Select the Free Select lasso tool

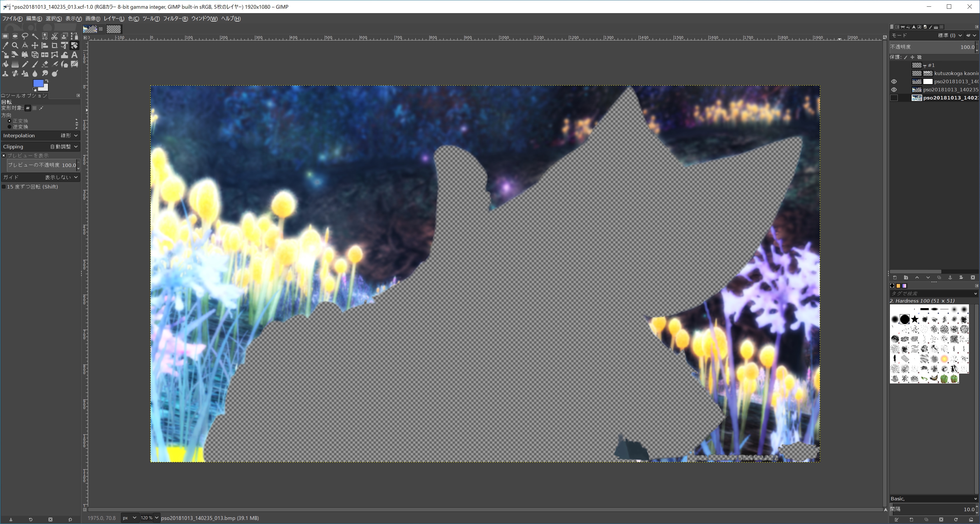25,36
